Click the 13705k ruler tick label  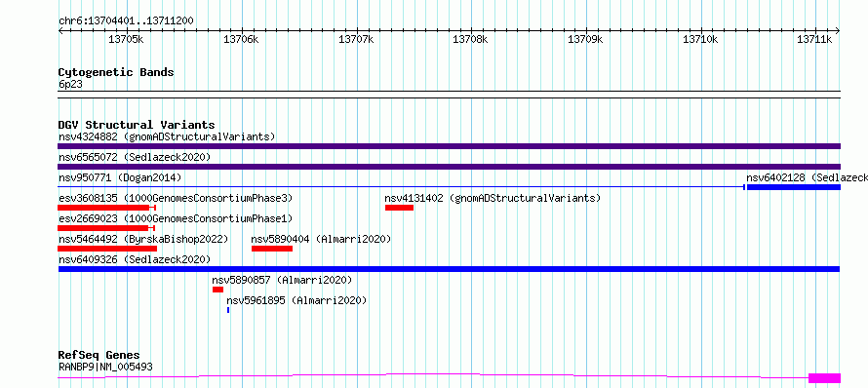point(127,39)
